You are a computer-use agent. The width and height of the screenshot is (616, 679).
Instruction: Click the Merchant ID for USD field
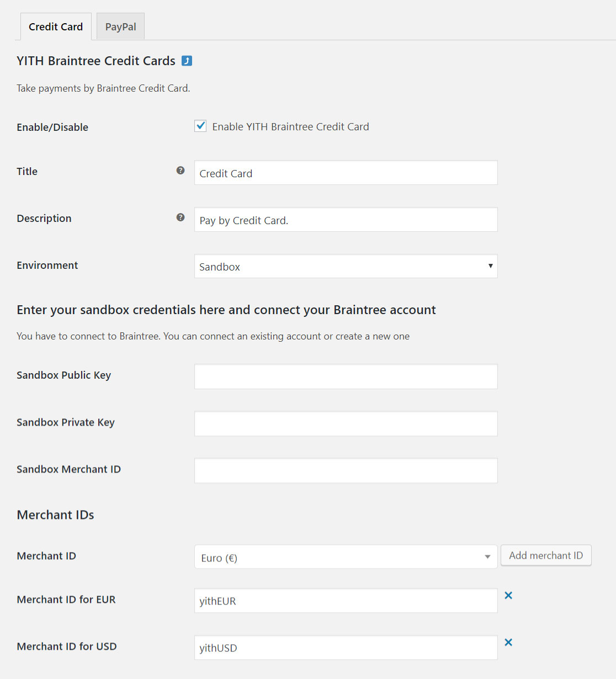pyautogui.click(x=346, y=648)
